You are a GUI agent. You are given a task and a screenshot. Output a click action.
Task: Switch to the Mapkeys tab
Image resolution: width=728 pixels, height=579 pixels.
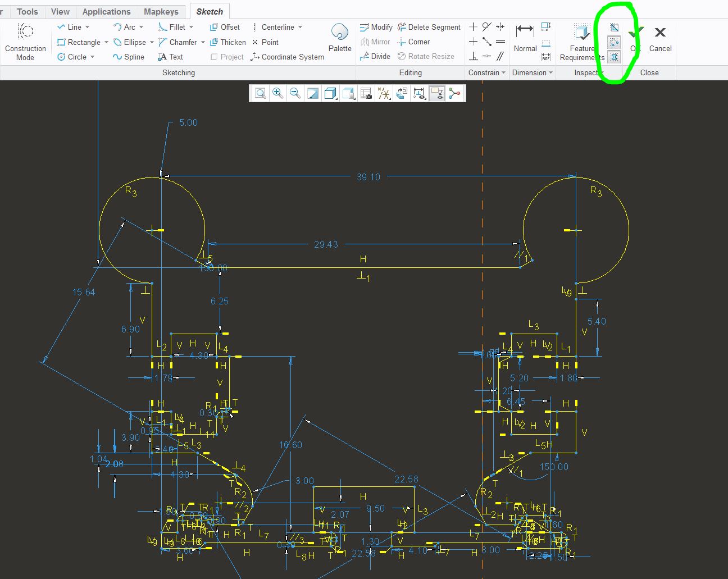tap(161, 11)
